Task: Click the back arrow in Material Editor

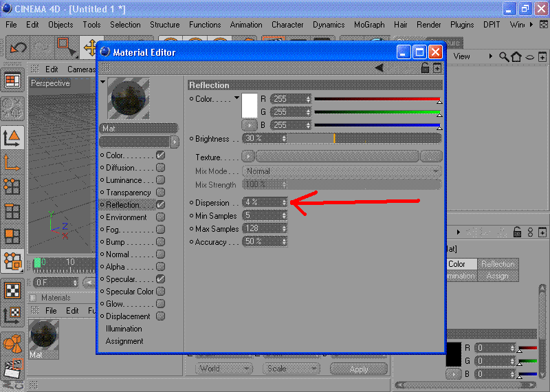Action: [379, 67]
